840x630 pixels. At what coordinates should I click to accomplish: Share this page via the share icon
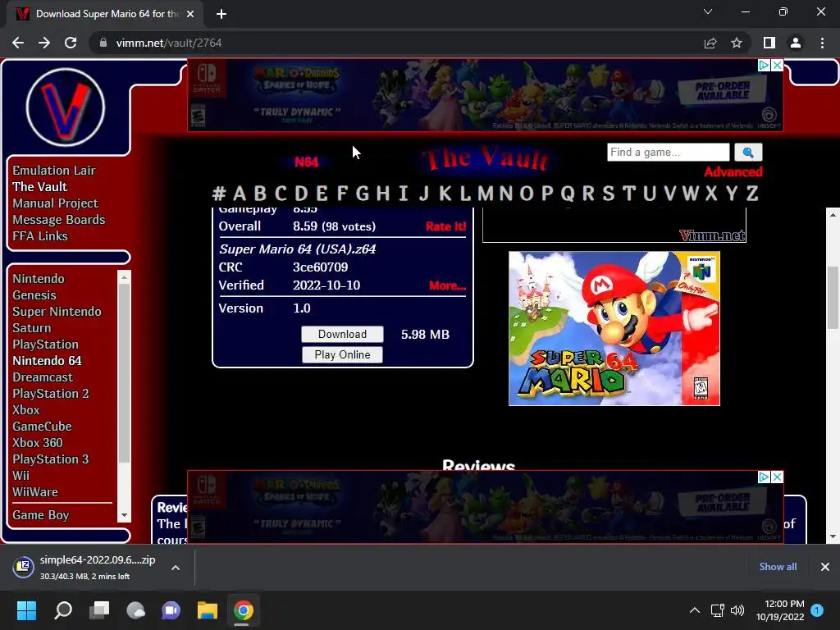pos(710,43)
